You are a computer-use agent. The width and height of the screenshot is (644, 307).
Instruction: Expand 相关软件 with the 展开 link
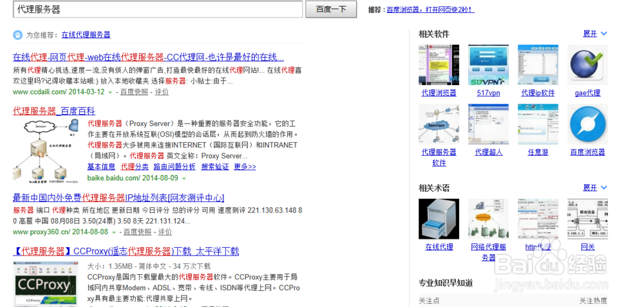pyautogui.click(x=594, y=33)
